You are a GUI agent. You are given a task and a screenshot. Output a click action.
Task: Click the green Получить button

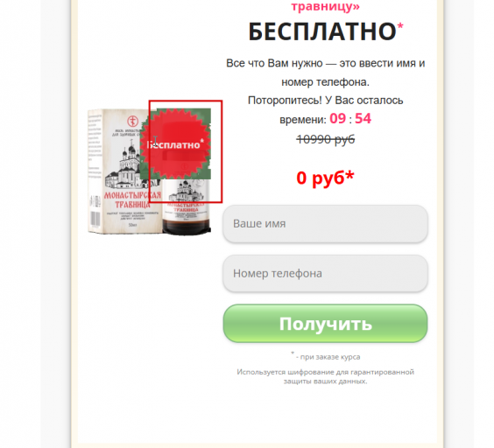[x=325, y=324]
